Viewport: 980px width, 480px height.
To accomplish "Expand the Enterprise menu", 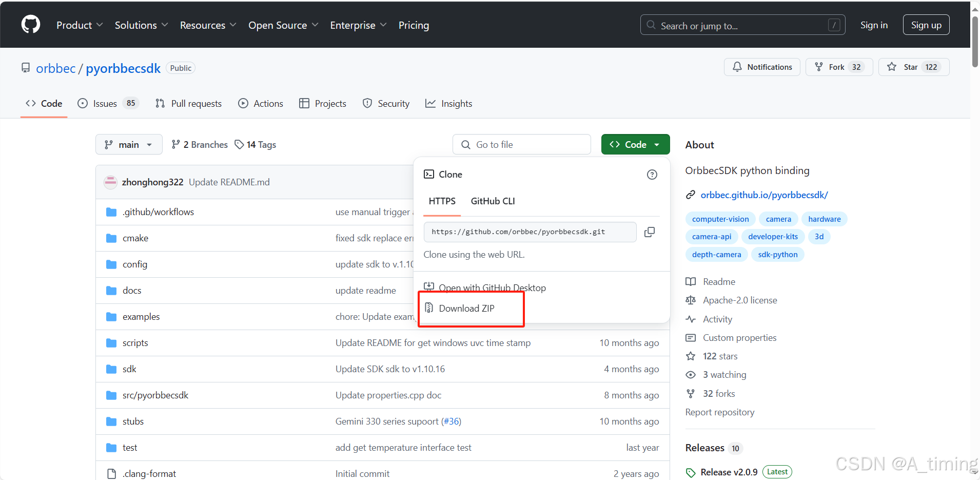I will tap(358, 25).
